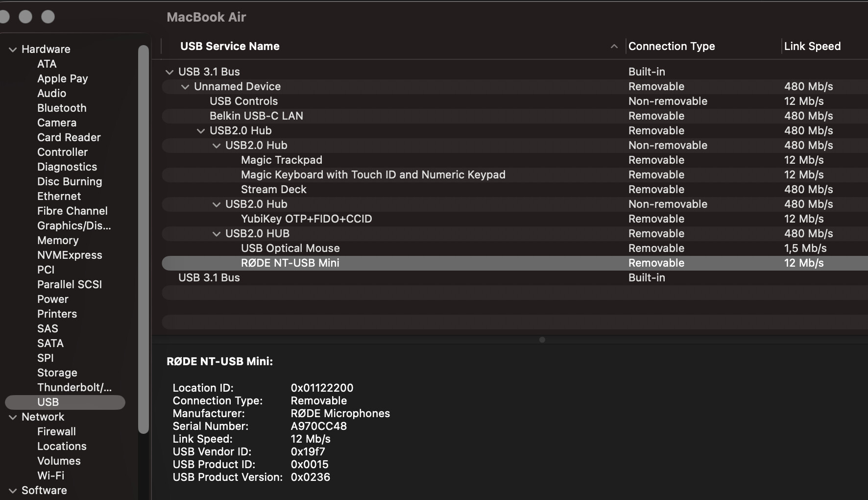
Task: Open the Storage hardware category
Action: pyautogui.click(x=57, y=373)
